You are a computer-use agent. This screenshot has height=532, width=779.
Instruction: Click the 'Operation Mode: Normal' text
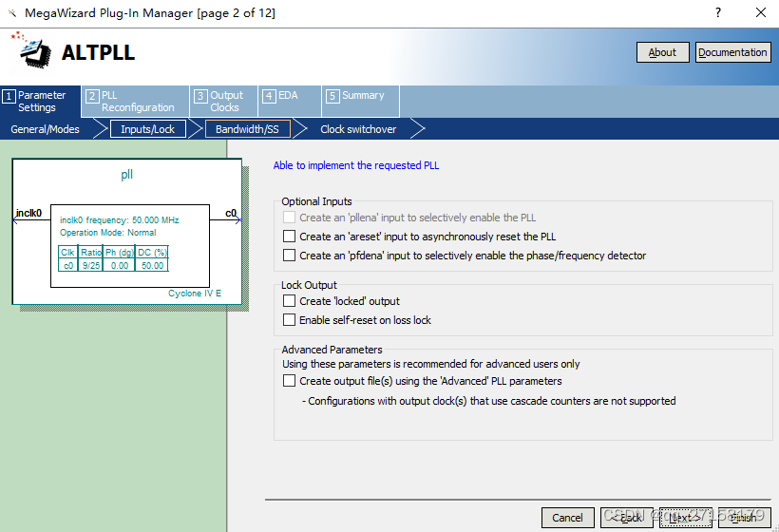(x=107, y=233)
